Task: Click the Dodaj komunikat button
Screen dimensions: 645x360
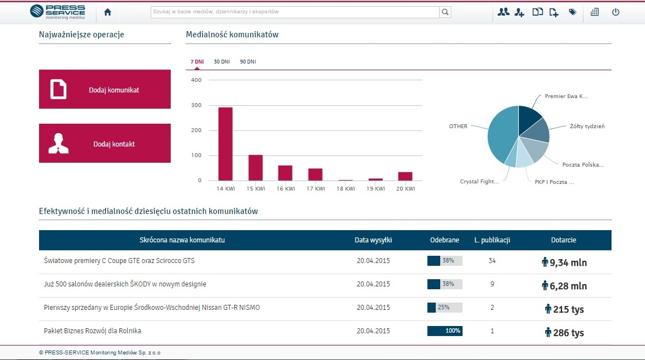Action: [x=105, y=89]
